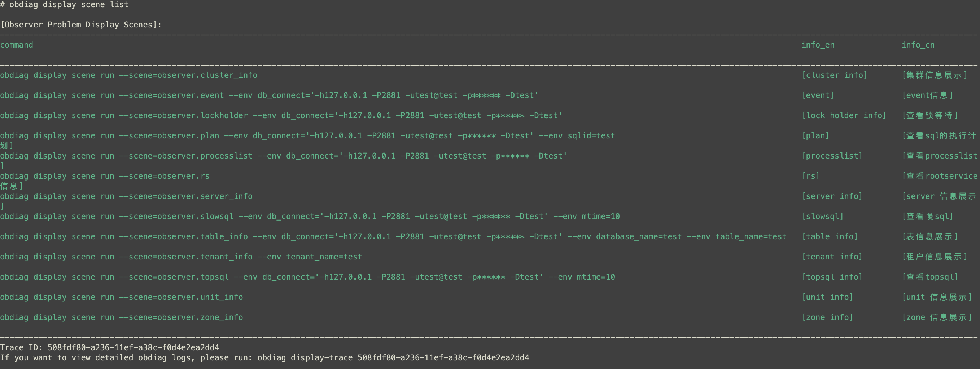Click the observer.zone_info command line
Screen dimensions: 980x369
(x=121, y=317)
